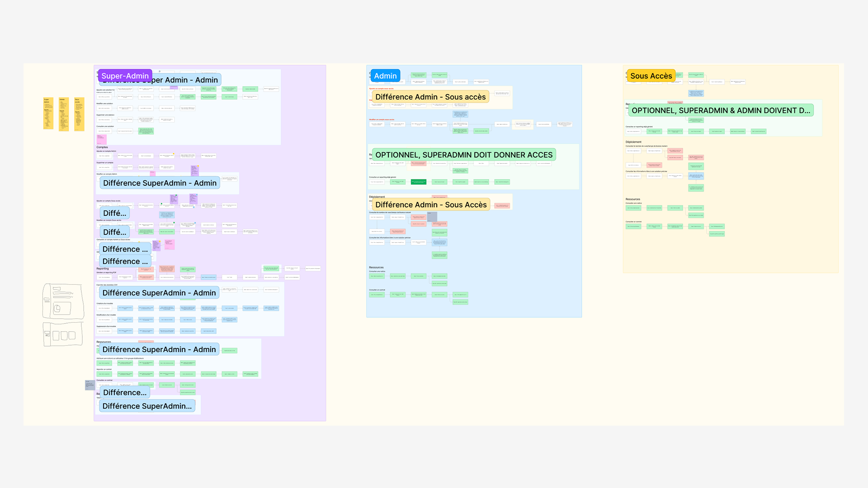Screen dimensions: 868x488
Task: Click the hand-drawn wireframe sketch with pie chart
Action: (x=63, y=301)
